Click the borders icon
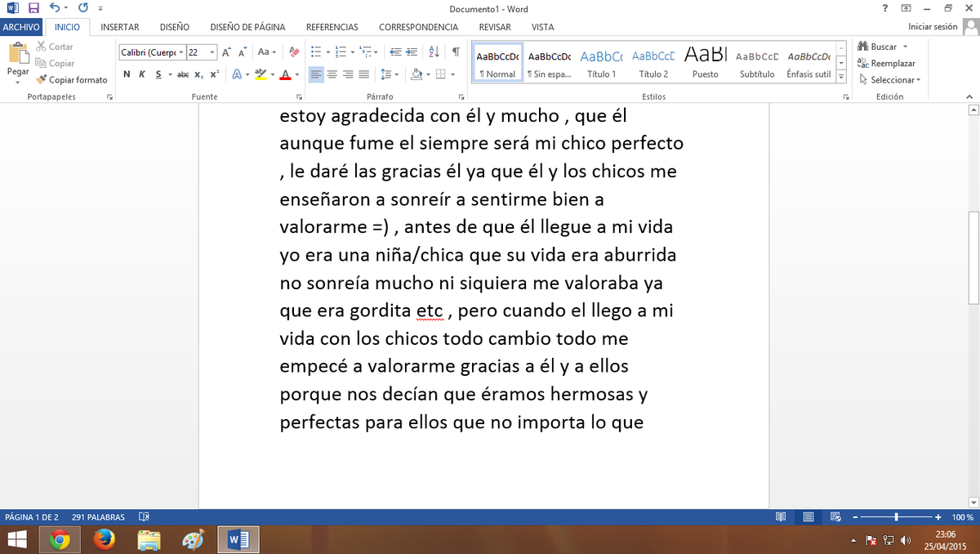The height and width of the screenshot is (554, 980). [441, 74]
